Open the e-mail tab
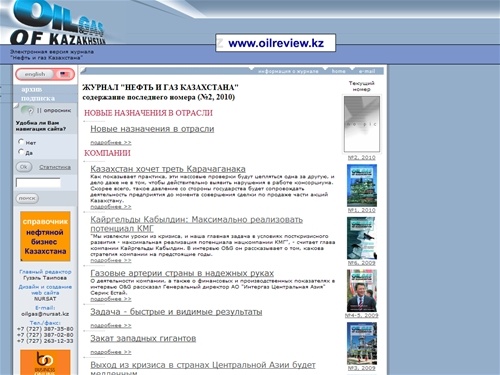 (367, 71)
